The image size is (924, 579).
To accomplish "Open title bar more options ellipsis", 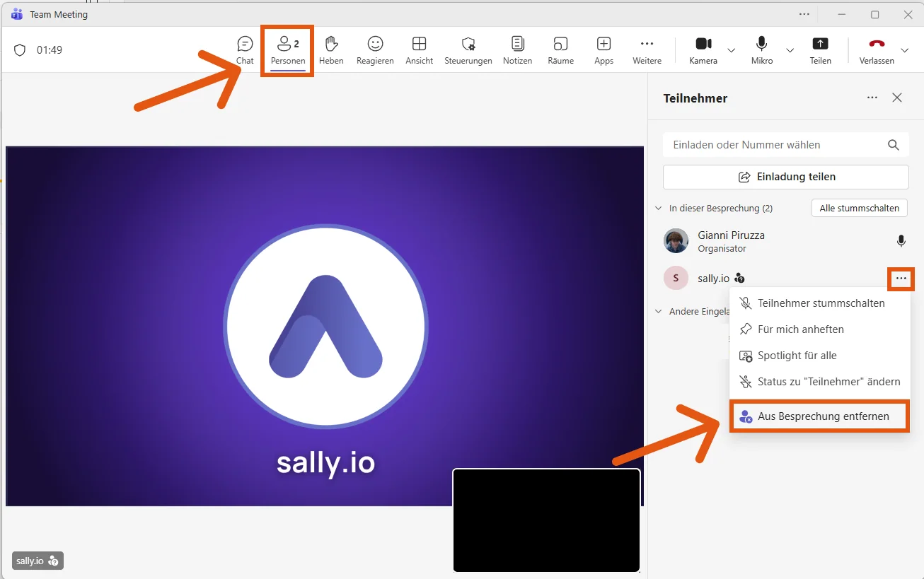I will (x=804, y=14).
